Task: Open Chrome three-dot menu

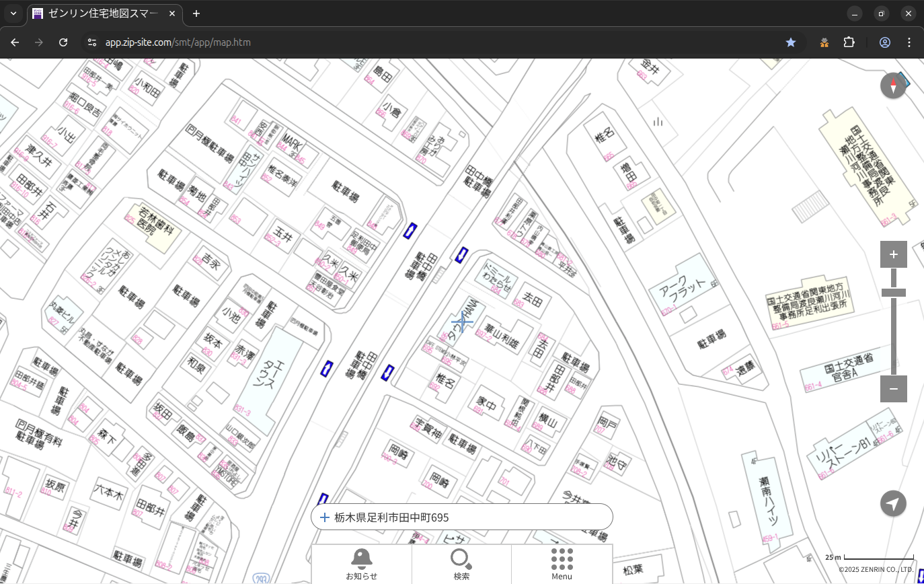Action: point(909,42)
